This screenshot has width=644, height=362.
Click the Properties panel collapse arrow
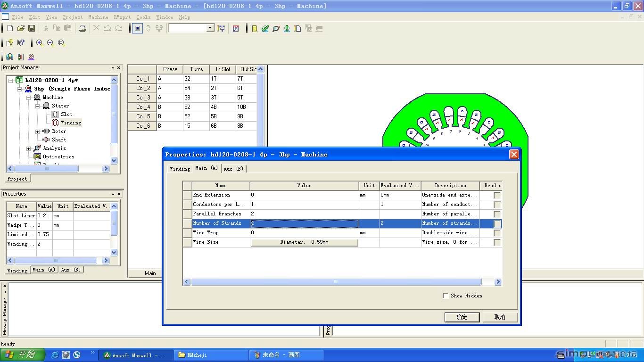[113, 194]
